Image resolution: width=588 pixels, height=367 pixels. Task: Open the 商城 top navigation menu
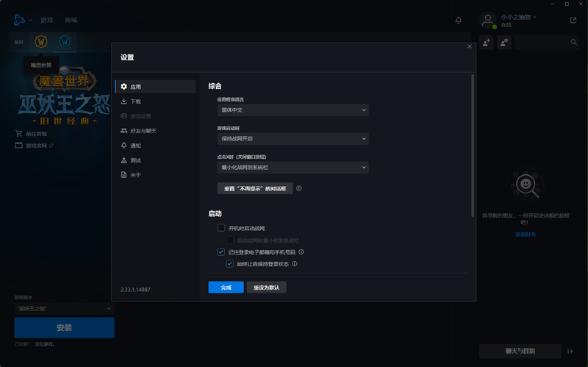coord(71,20)
